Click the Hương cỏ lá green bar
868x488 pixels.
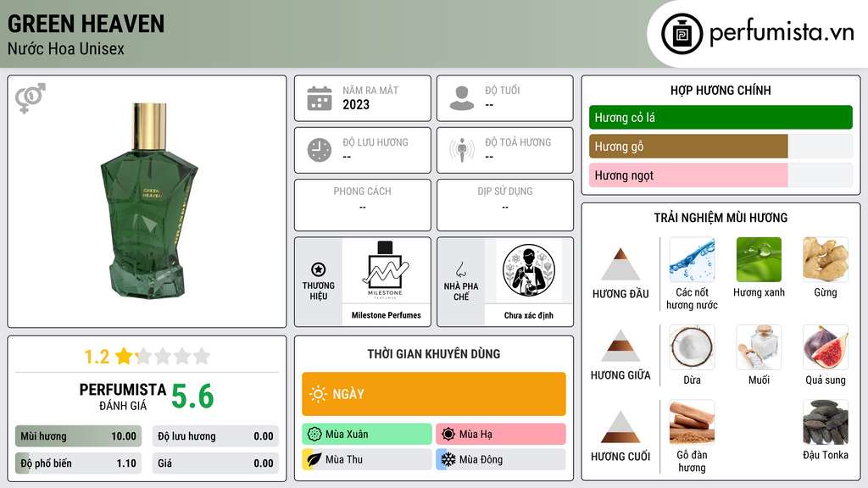tap(721, 117)
